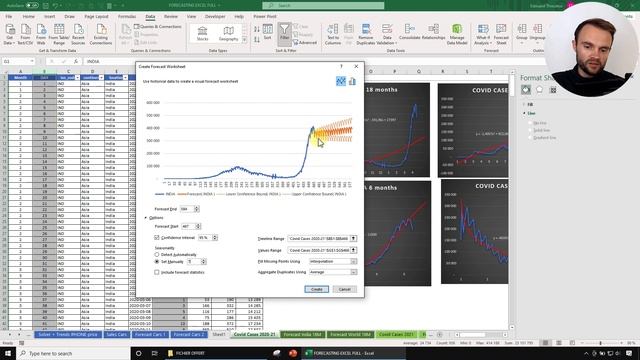The image size is (640, 360).
Task: Expand the Fill section in Format pane
Action: [524, 104]
